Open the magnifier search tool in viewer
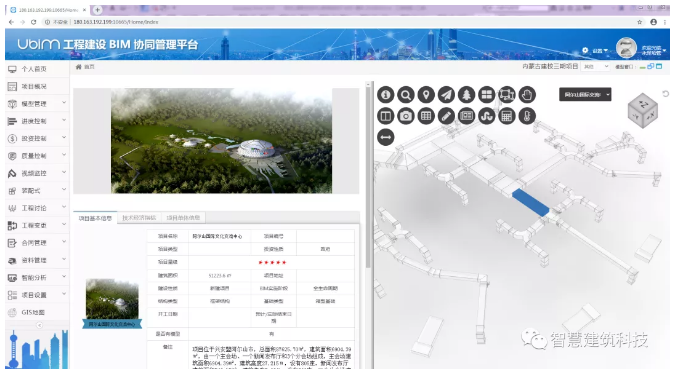The height and width of the screenshot is (374, 676). pos(406,95)
